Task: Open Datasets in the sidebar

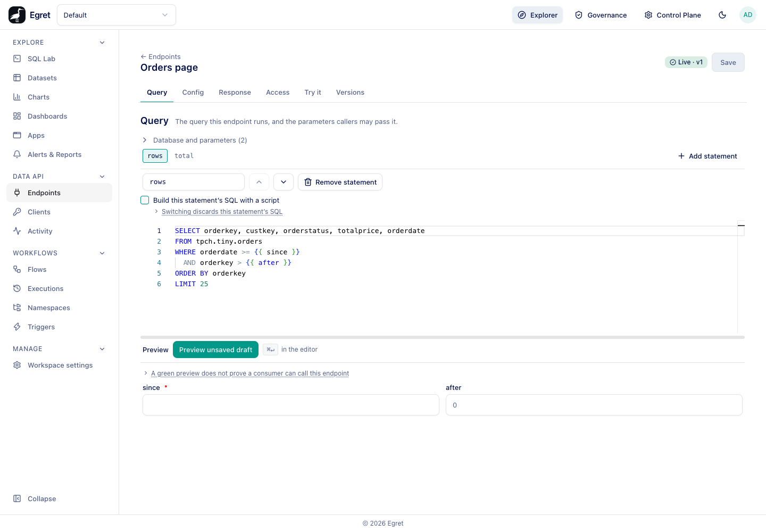Action: click(59, 78)
